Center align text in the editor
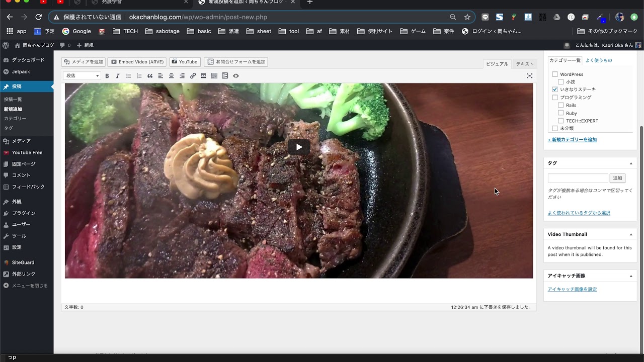This screenshot has height=362, width=644. click(x=171, y=76)
